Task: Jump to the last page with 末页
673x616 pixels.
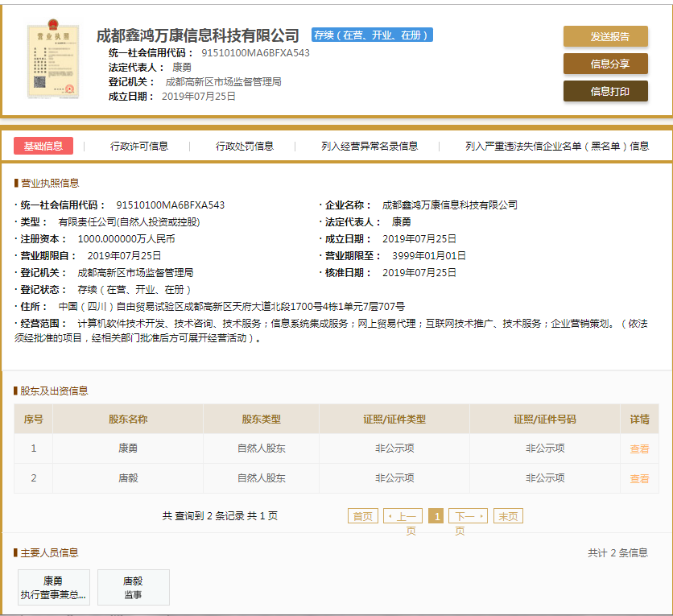Action: click(x=508, y=515)
